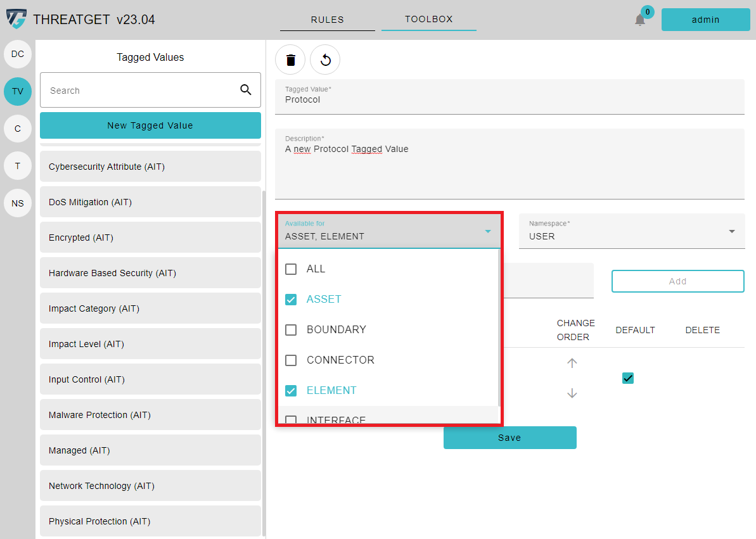Screen dimensions: 756x539
Task: Select Hardware Based Security (AIT)
Action: (x=150, y=273)
